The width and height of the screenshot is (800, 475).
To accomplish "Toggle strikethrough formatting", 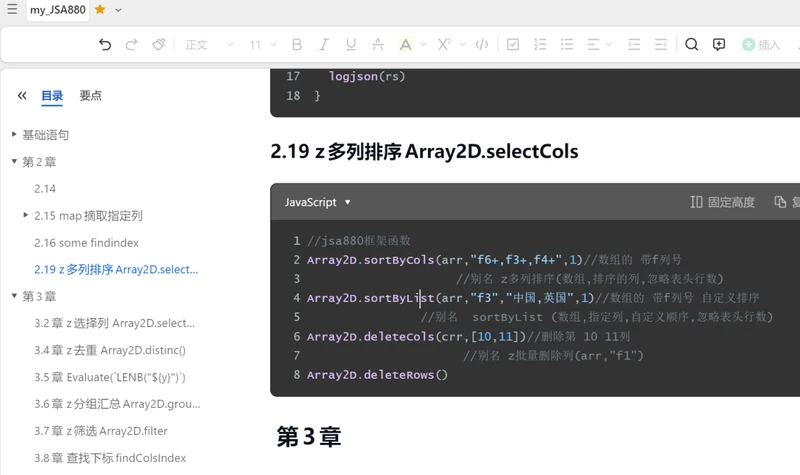I will (378, 45).
